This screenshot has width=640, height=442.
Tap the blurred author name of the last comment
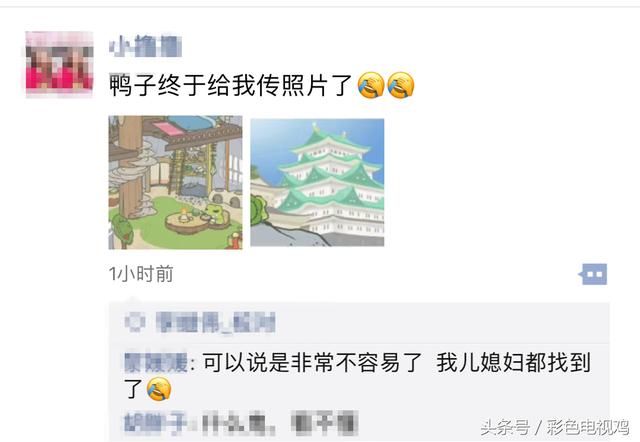point(156,422)
